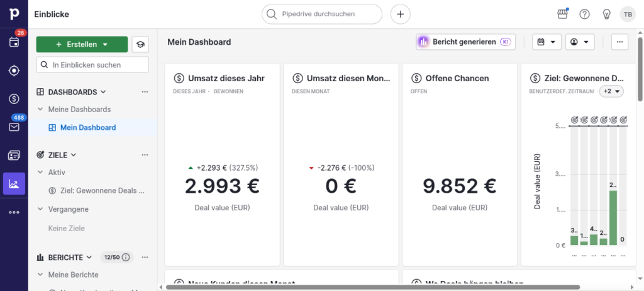Click the Pipedrive durchsuchen search field
Image resolution: width=644 pixels, height=291 pixels.
322,14
